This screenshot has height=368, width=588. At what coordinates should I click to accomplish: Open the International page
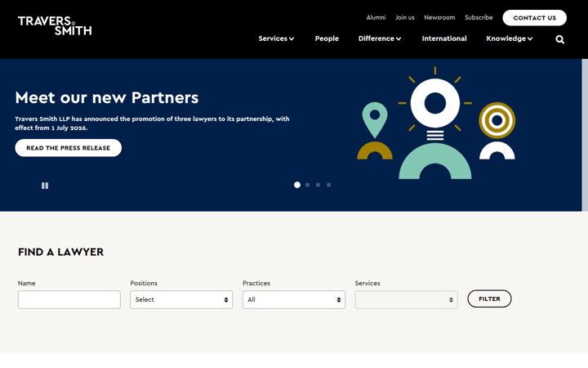click(x=444, y=38)
